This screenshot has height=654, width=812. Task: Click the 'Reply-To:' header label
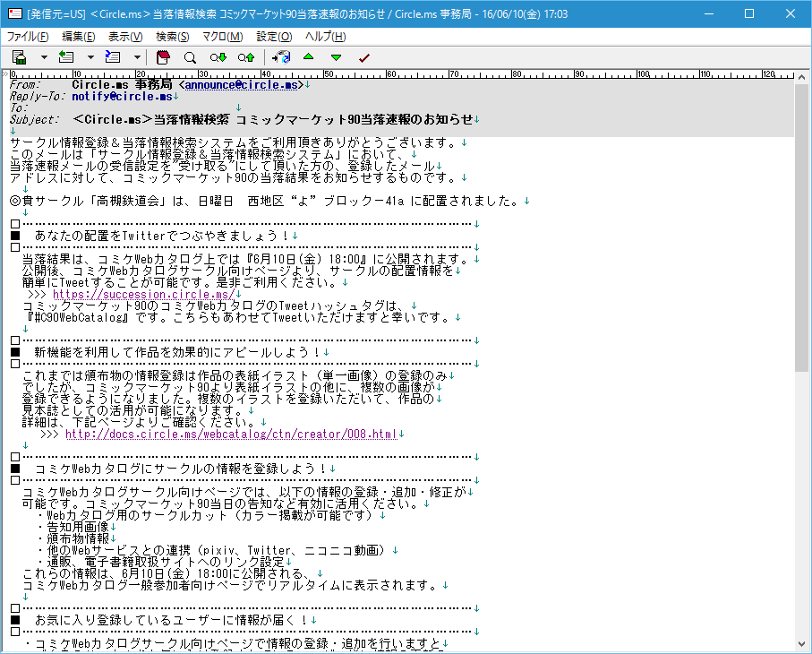click(38, 97)
